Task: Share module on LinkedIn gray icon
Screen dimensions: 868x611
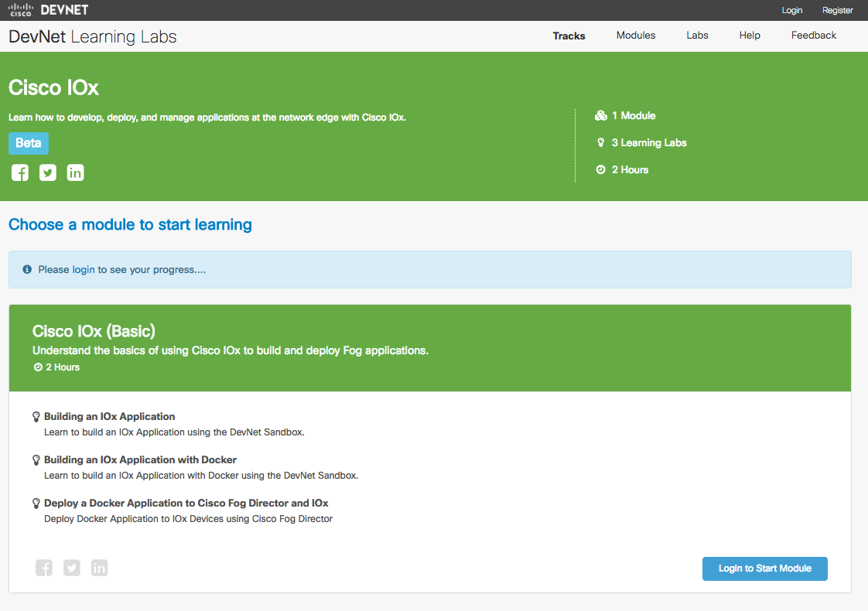Action: [x=99, y=568]
